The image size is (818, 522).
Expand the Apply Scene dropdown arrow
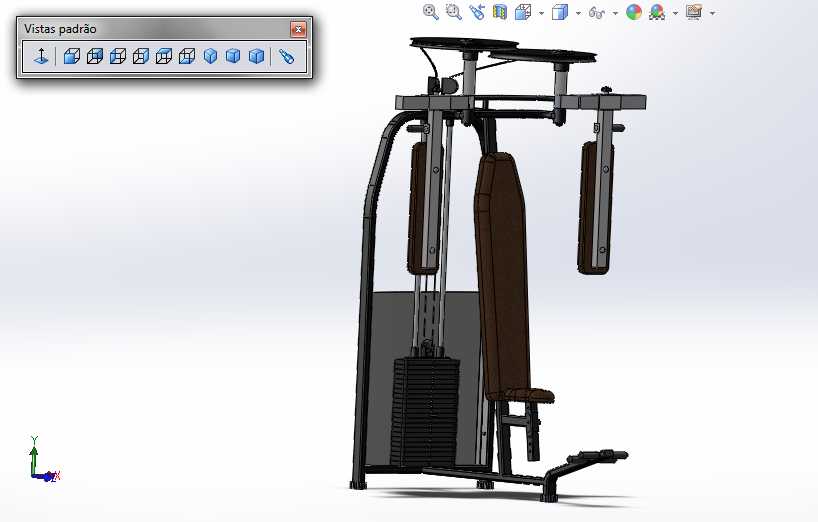tap(675, 13)
